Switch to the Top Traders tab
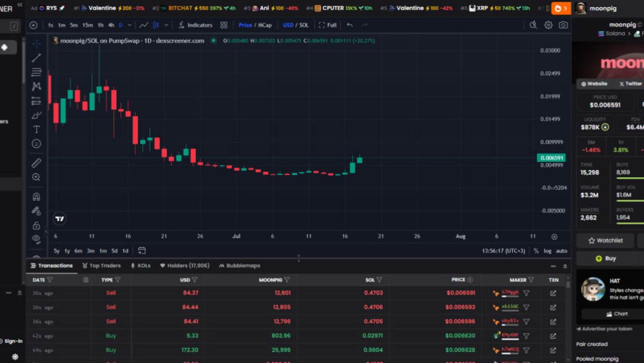Screen dimensions: 644x363 (x=101, y=266)
